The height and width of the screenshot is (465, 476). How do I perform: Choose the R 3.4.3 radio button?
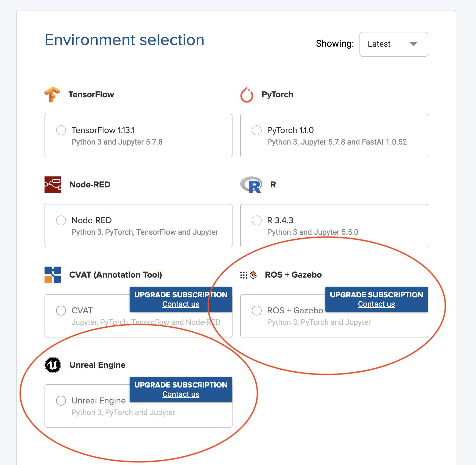[257, 220]
